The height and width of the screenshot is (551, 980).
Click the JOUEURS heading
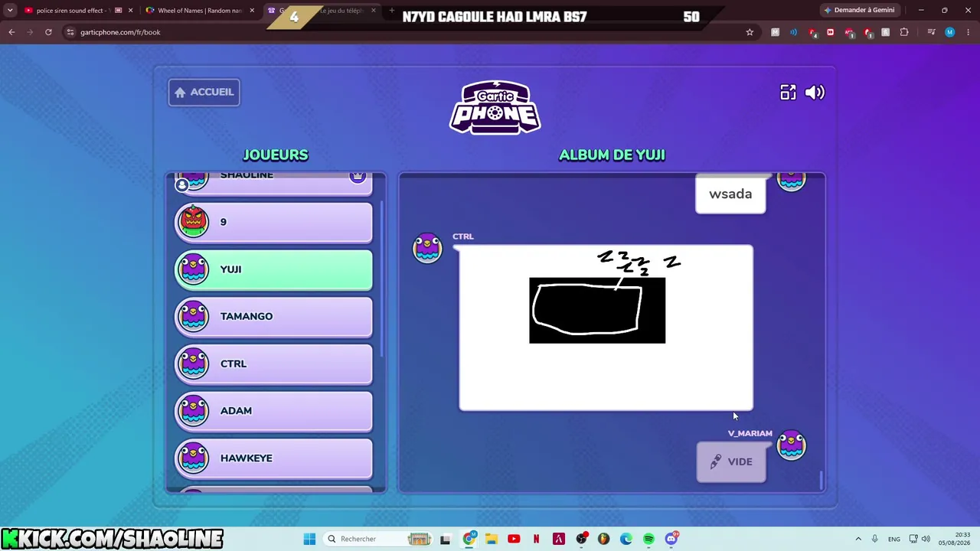276,155
